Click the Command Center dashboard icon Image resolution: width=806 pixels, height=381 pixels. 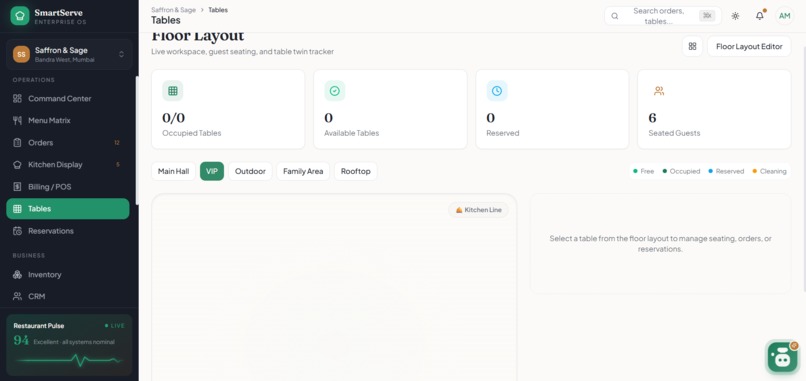click(17, 98)
